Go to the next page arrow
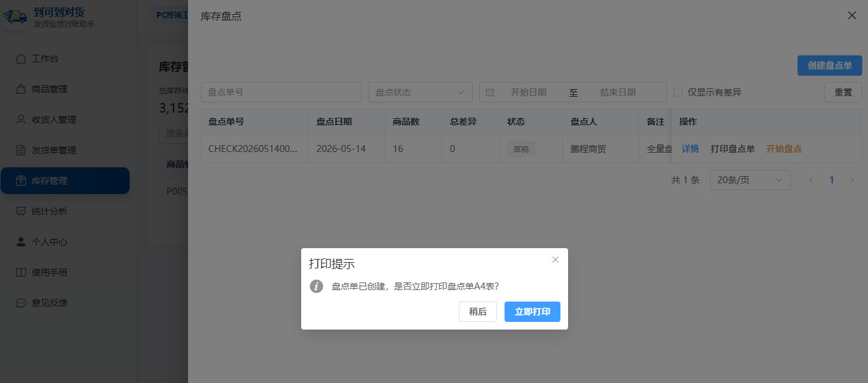Viewport: 868px width, 383px height. [852, 180]
